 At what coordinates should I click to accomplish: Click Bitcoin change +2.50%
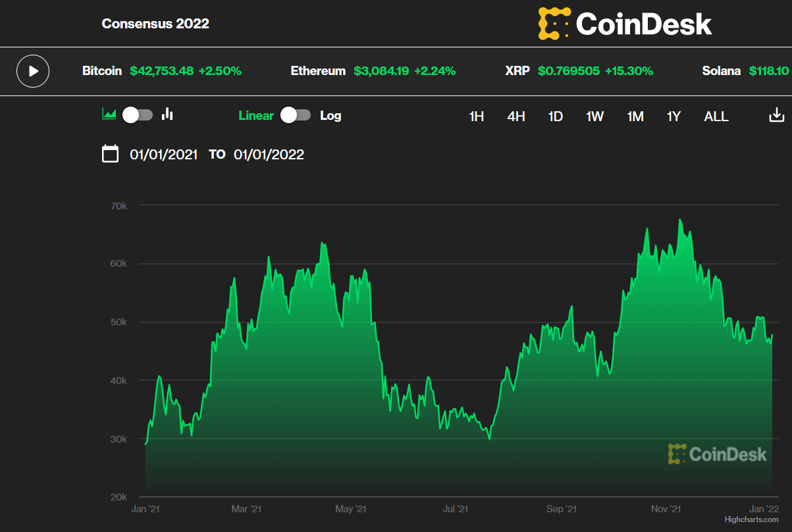pyautogui.click(x=220, y=71)
